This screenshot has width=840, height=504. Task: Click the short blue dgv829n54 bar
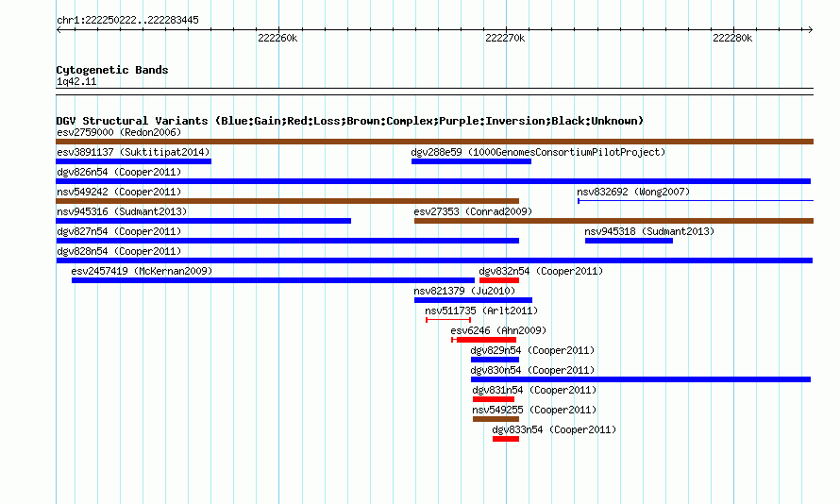point(495,360)
